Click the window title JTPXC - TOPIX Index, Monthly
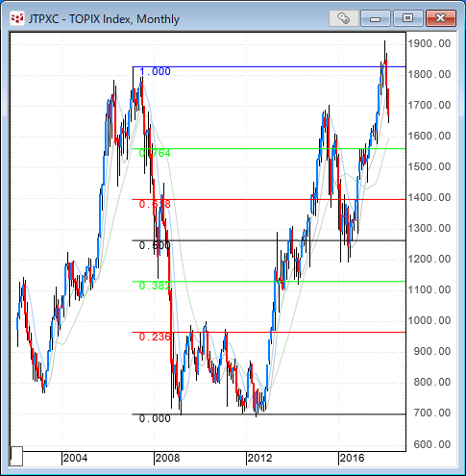This screenshot has width=466, height=476. (104, 19)
